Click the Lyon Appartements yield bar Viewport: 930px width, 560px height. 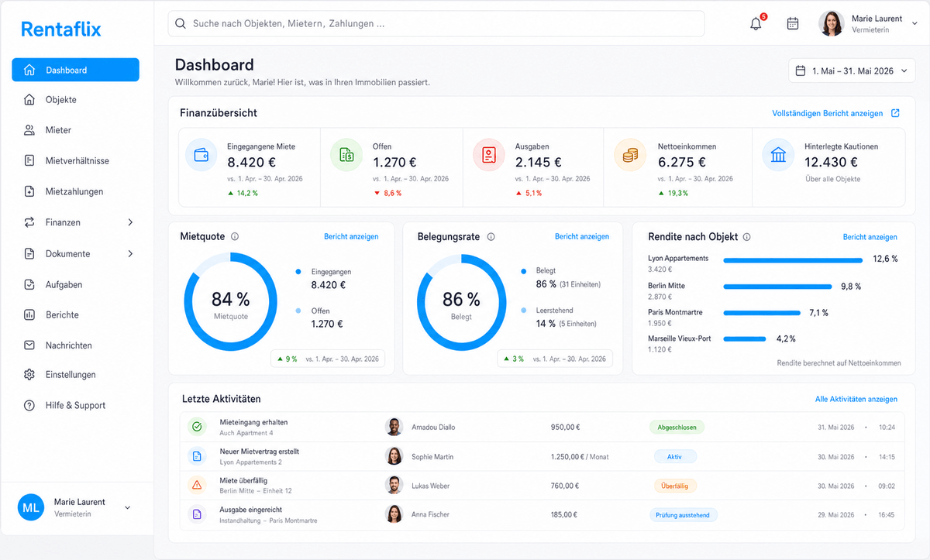(793, 260)
